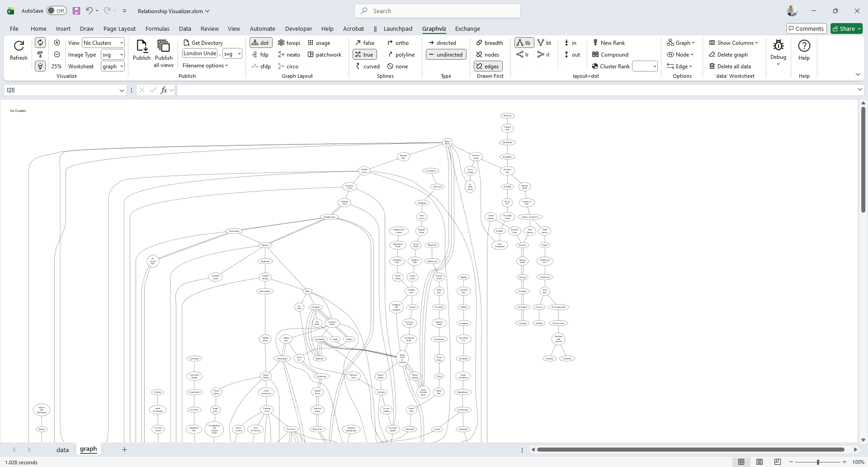
Task: Open the Comments pane button
Action: pyautogui.click(x=806, y=29)
